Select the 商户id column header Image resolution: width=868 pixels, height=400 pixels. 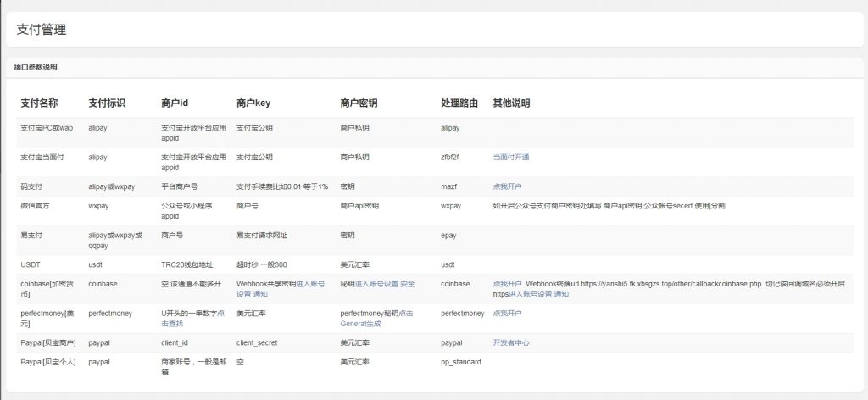coord(175,103)
